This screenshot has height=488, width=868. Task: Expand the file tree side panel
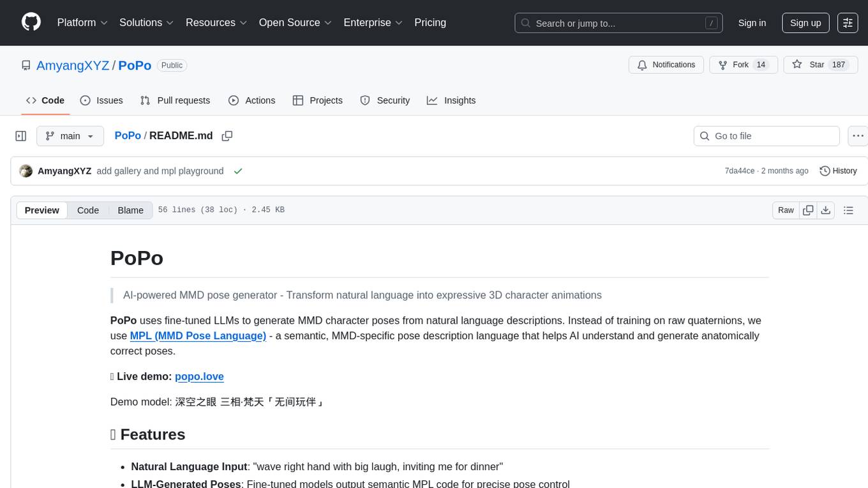21,136
